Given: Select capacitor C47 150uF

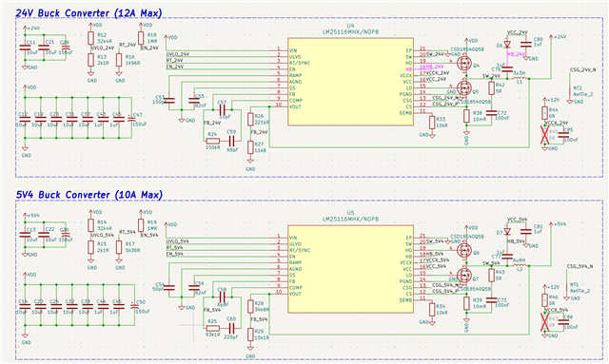Looking at the screenshot, I should (131, 119).
